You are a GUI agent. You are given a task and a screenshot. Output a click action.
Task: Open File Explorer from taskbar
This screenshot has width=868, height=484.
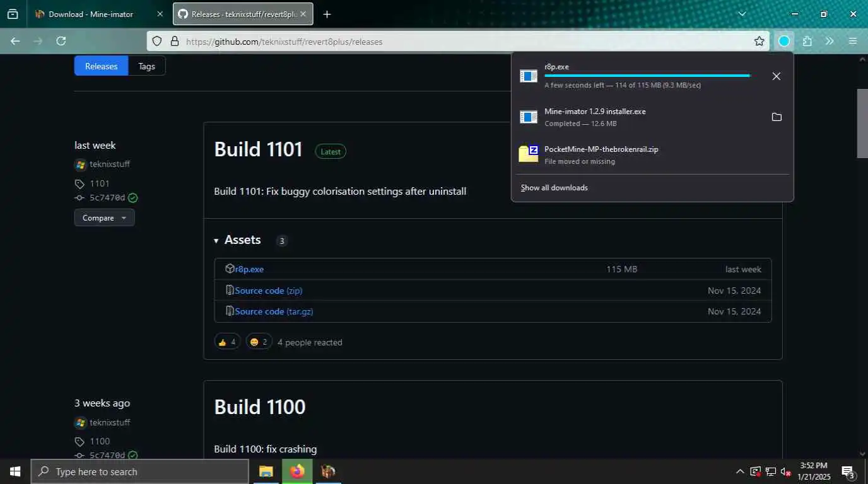click(266, 471)
